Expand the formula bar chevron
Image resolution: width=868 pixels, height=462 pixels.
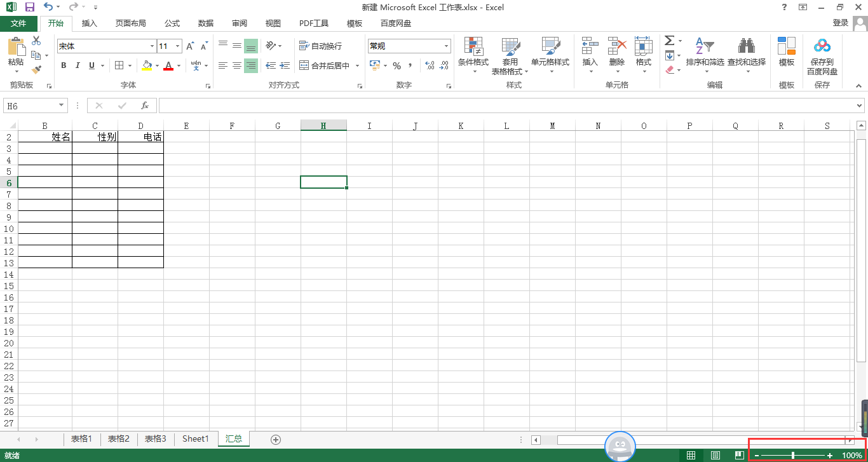860,105
